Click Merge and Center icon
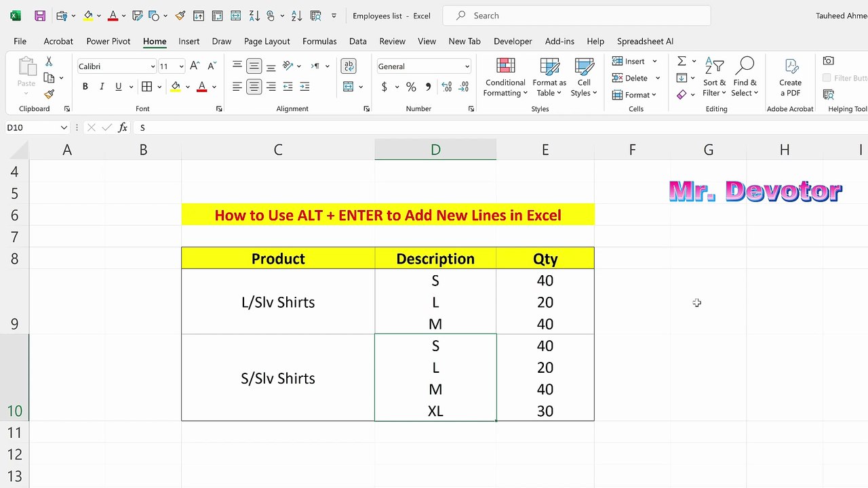 349,86
